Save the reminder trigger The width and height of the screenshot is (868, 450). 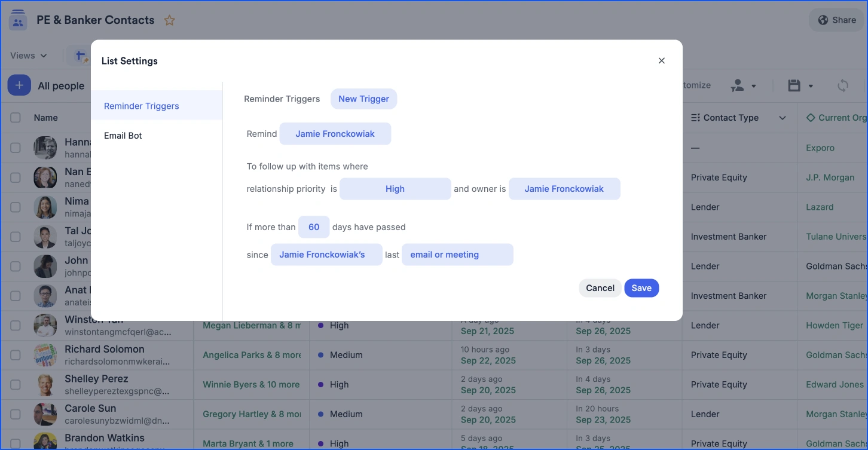(641, 288)
